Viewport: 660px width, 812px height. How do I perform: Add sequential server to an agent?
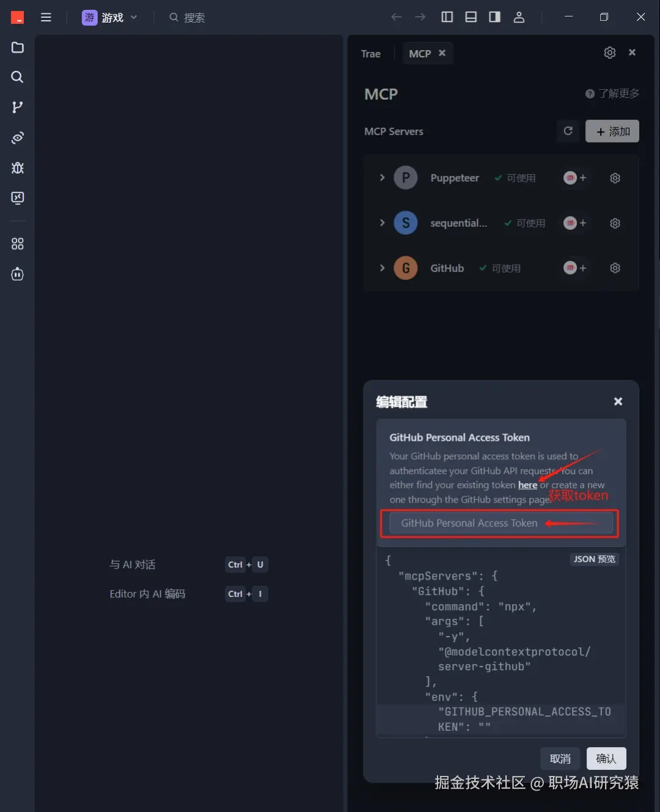click(x=575, y=223)
